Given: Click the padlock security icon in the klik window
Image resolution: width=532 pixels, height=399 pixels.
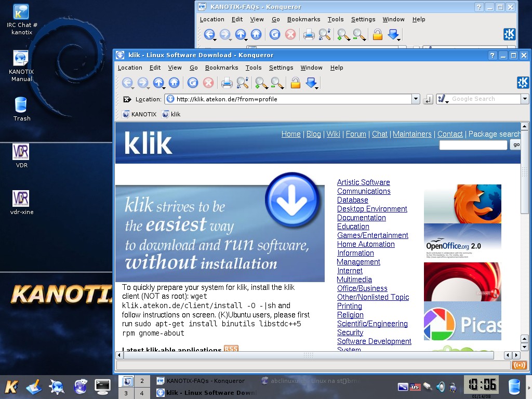Looking at the screenshot, I should click(x=296, y=83).
